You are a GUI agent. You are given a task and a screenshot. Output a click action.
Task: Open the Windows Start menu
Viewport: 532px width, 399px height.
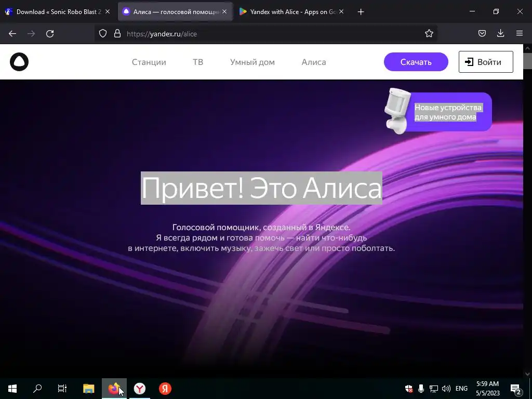pos(12,389)
